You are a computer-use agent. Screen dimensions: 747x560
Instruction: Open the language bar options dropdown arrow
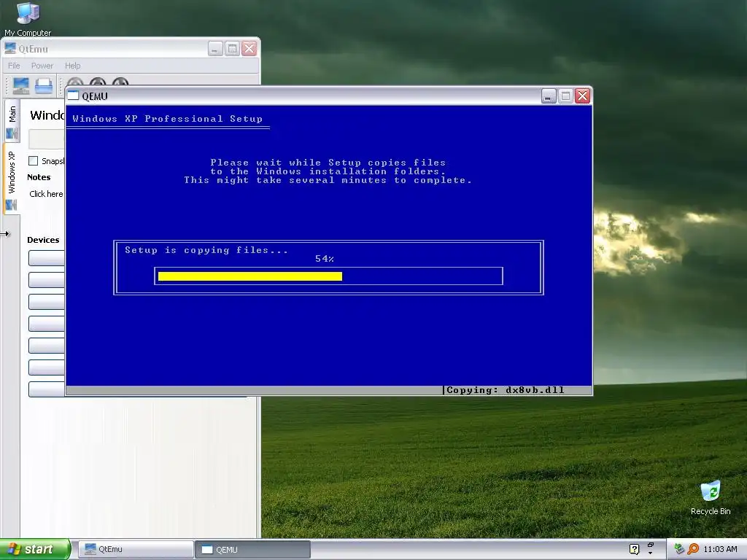[x=650, y=553]
